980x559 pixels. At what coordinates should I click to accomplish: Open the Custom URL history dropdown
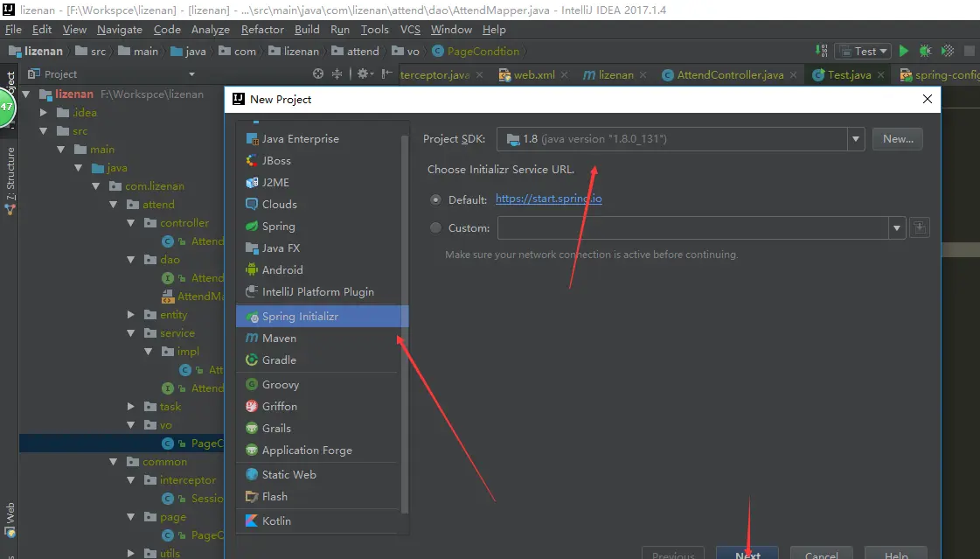coord(897,227)
